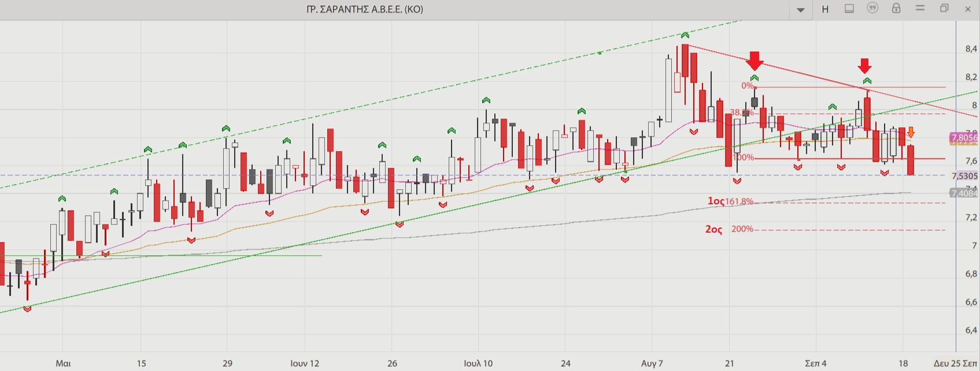This screenshot has width=980, height=371.
Task: Select the dashed blue horizontal price line
Action: (x=474, y=175)
